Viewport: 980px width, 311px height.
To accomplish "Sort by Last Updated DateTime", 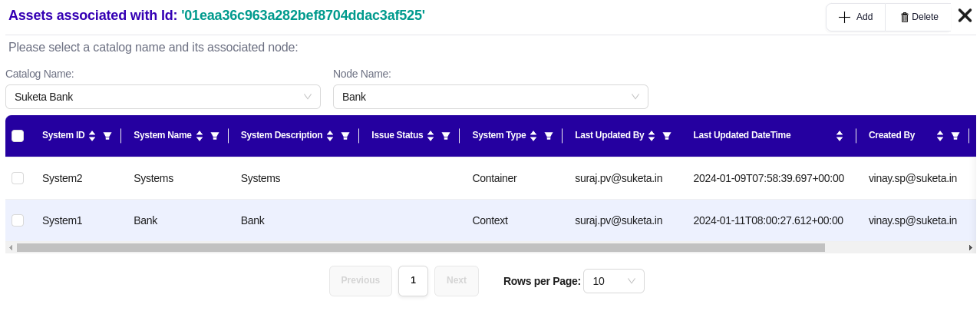I will 840,136.
